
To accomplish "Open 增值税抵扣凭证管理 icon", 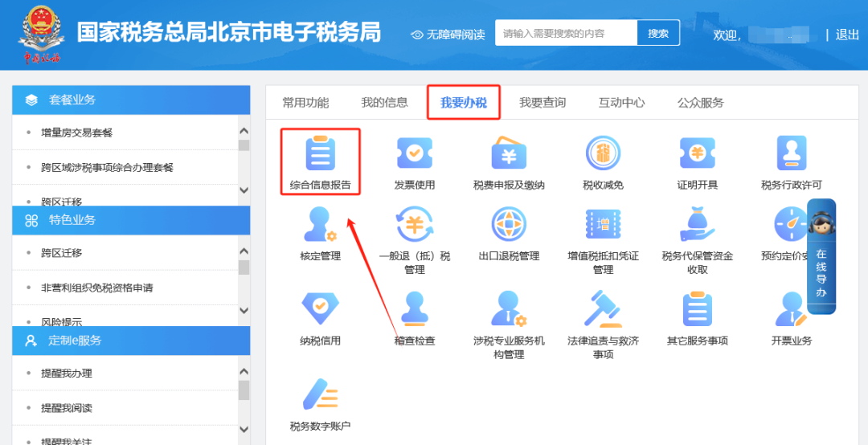I will point(603,224).
